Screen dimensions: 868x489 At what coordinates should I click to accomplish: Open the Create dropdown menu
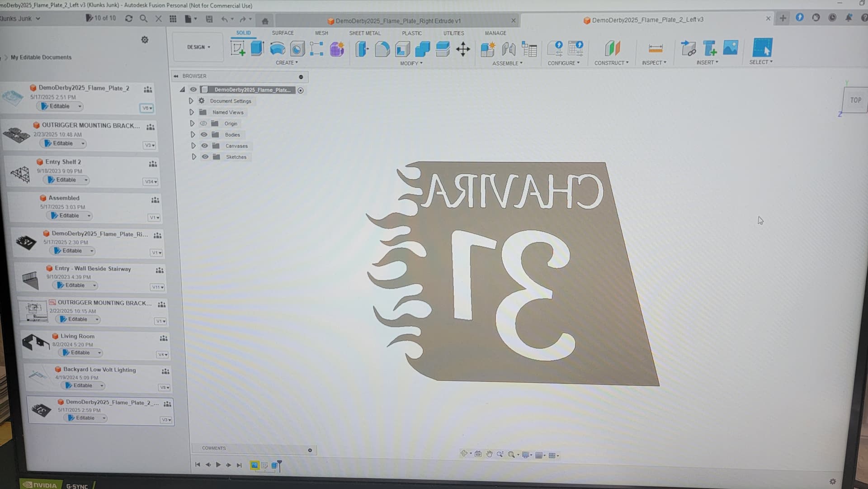(287, 62)
